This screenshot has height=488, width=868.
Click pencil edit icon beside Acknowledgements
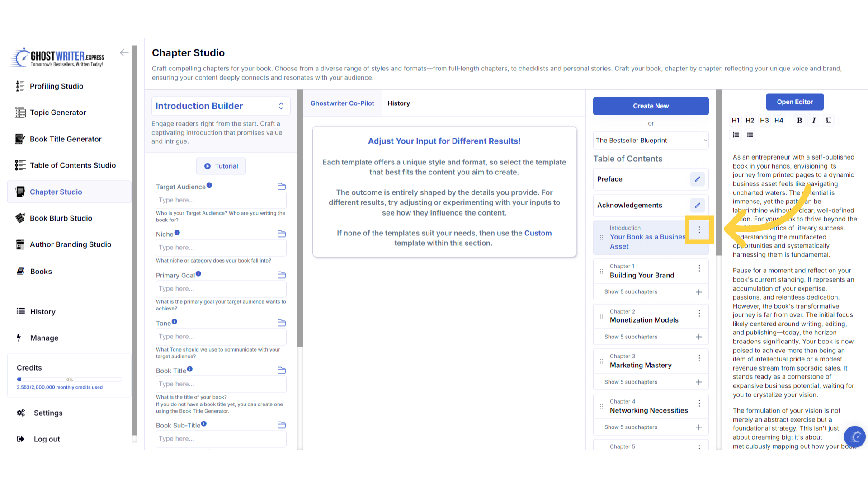[x=697, y=205]
